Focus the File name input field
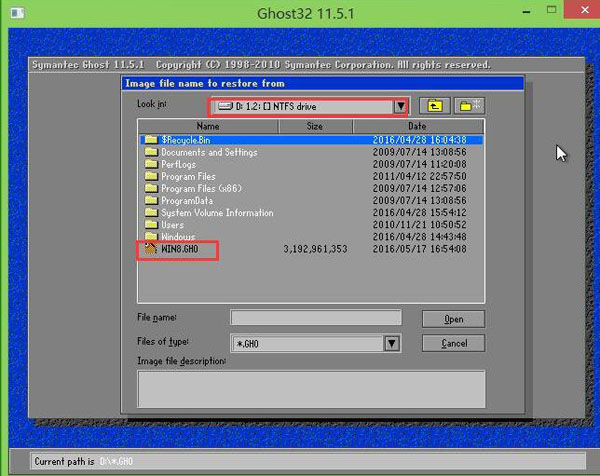Screen dimensions: 600x476 pos(316,318)
